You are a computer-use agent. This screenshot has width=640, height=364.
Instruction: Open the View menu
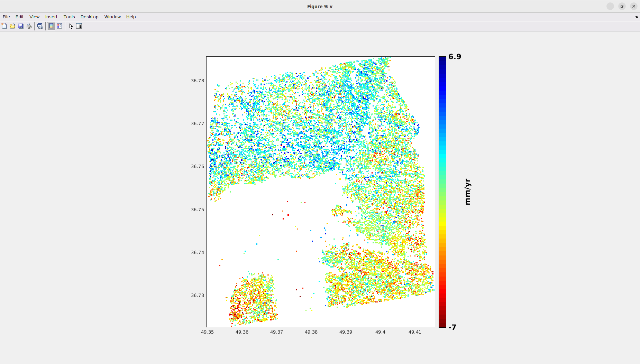click(34, 17)
